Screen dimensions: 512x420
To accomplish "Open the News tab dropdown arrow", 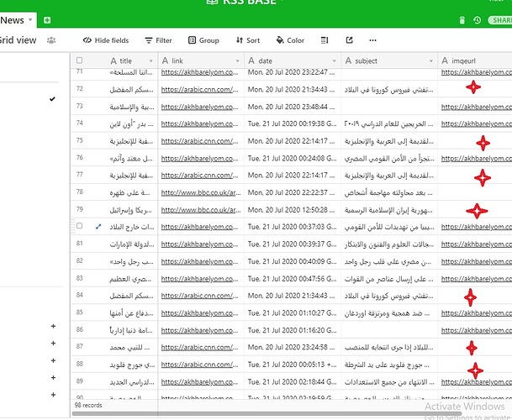I will [30, 19].
